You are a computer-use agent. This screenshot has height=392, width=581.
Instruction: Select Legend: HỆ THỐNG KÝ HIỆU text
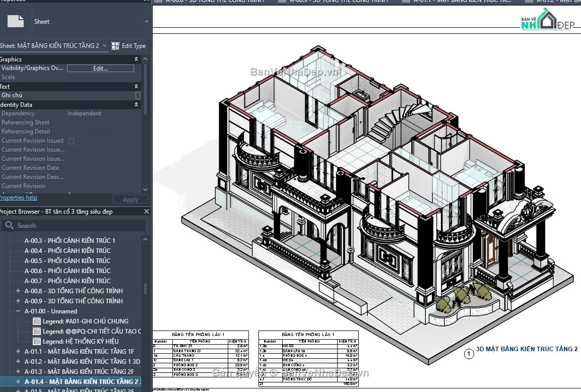[81, 341]
